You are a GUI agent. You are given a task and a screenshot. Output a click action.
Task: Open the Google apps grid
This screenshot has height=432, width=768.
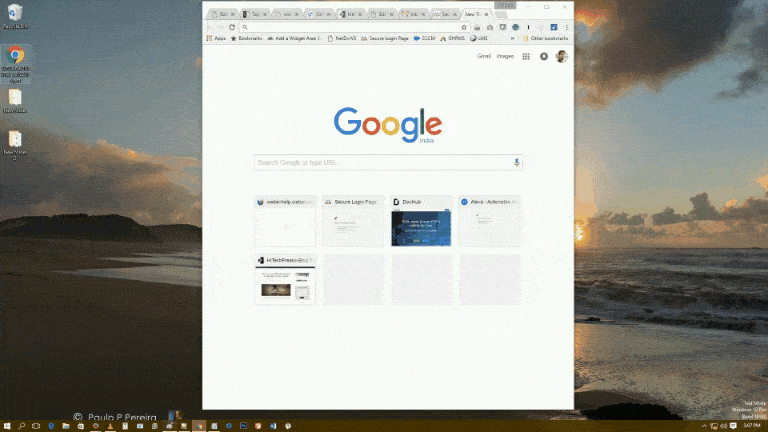coord(526,56)
